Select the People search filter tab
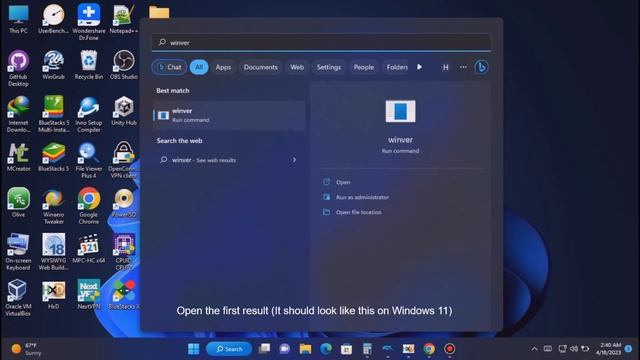 tap(364, 67)
